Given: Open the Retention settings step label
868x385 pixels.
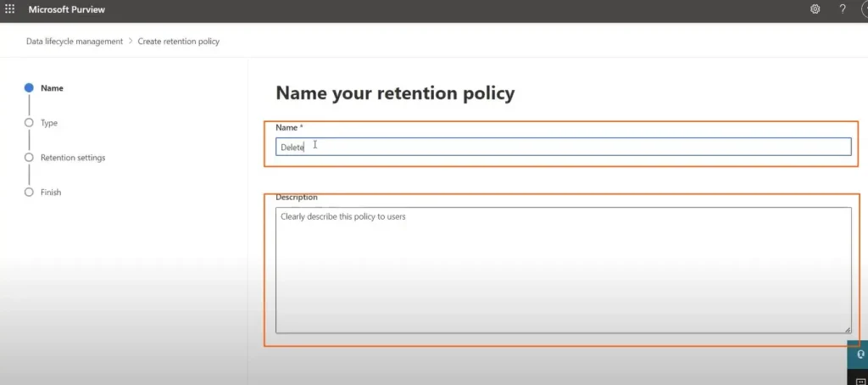Looking at the screenshot, I should 73,158.
